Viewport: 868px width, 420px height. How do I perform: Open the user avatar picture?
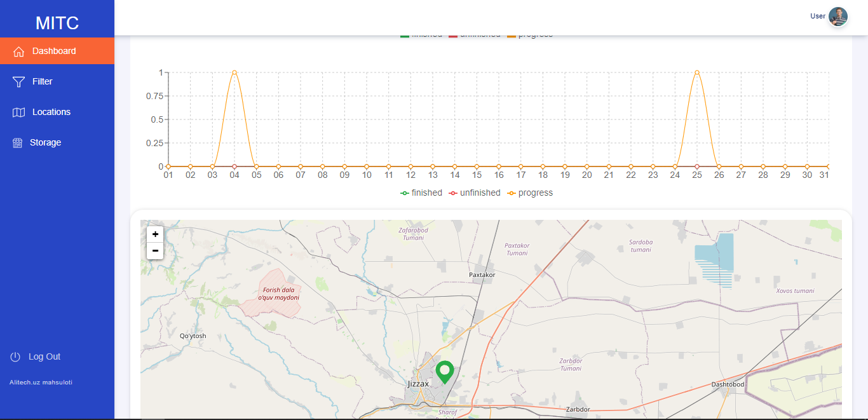pos(837,17)
